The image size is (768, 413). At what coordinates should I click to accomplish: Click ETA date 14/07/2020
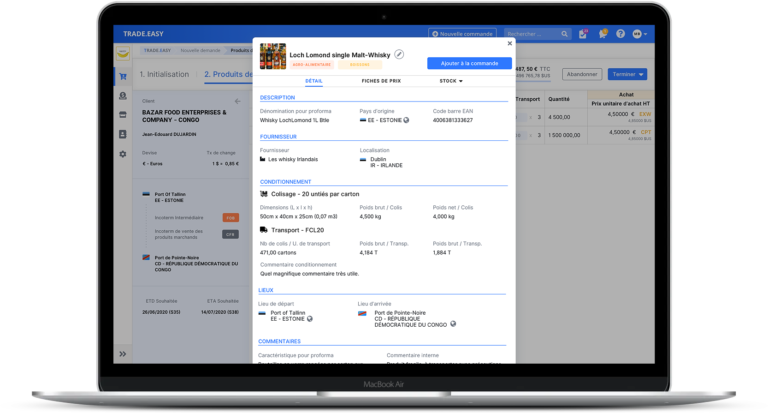[220, 312]
